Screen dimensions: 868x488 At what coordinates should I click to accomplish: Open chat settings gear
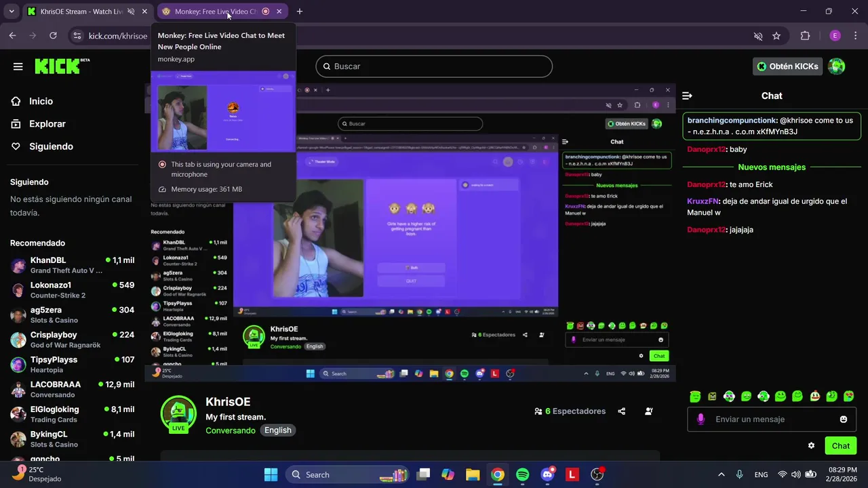[x=811, y=445]
